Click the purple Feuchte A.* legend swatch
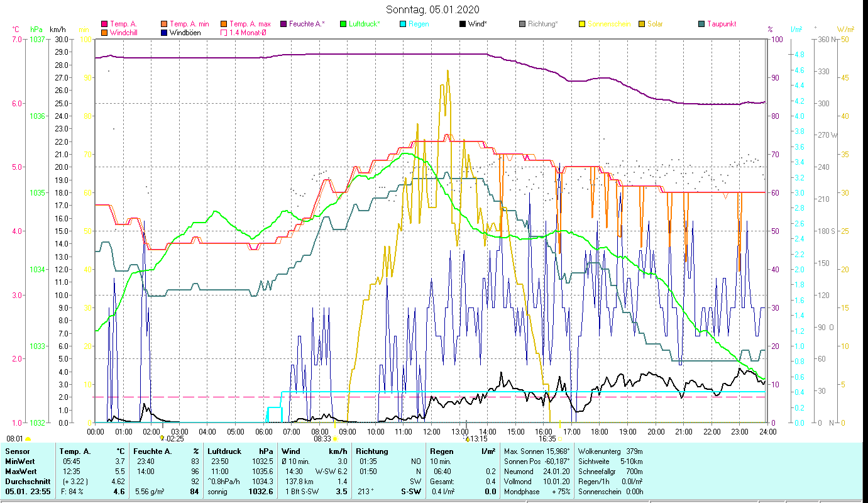The height and width of the screenshot is (503, 868). (283, 25)
